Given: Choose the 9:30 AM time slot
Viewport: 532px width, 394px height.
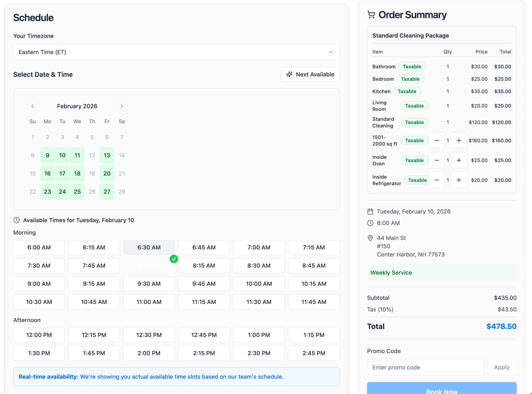Looking at the screenshot, I should click(149, 284).
